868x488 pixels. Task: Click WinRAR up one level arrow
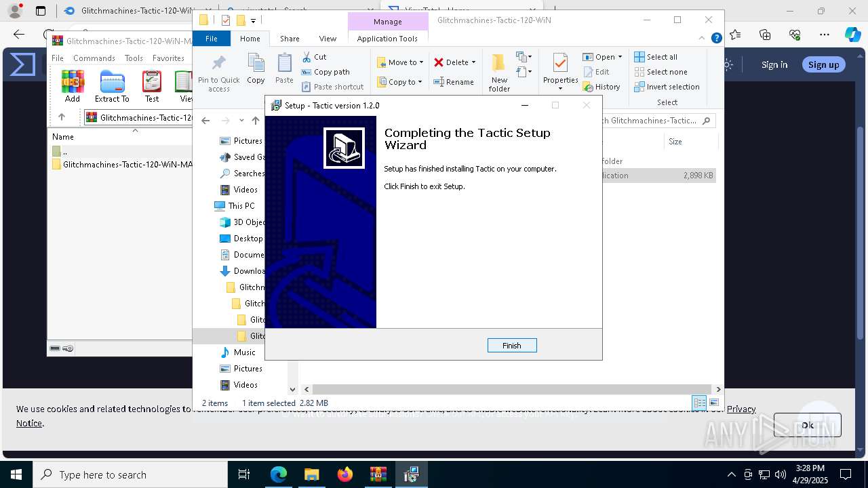click(62, 117)
